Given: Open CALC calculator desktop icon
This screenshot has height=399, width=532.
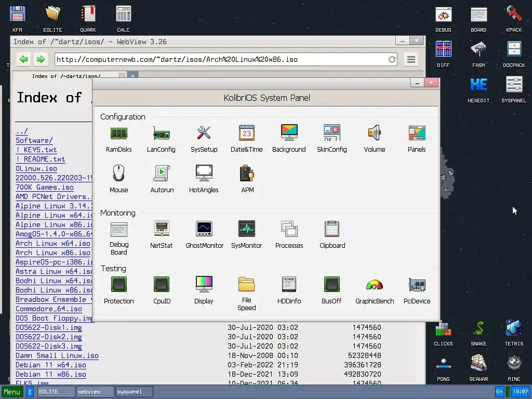Looking at the screenshot, I should [x=123, y=14].
